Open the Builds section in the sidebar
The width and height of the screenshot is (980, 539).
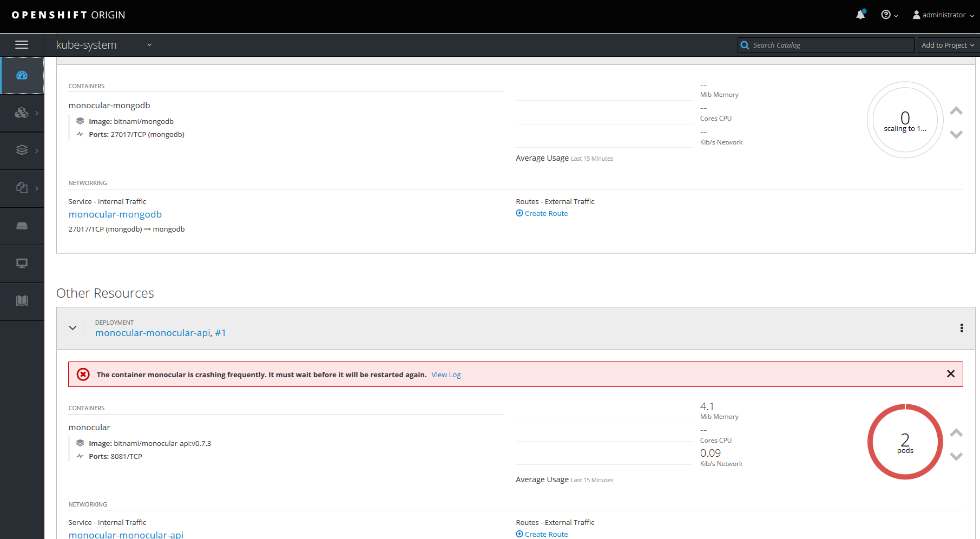(x=22, y=150)
